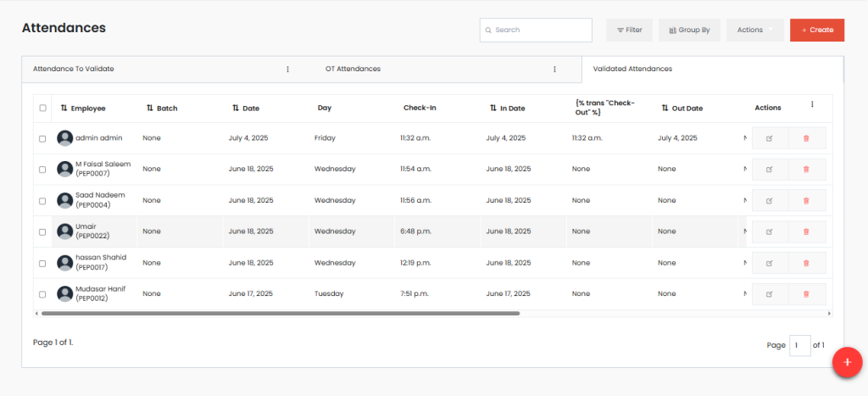Screen dimensions: 868x396
Task: Check the box for M Faisal Saleem
Action: [43, 170]
